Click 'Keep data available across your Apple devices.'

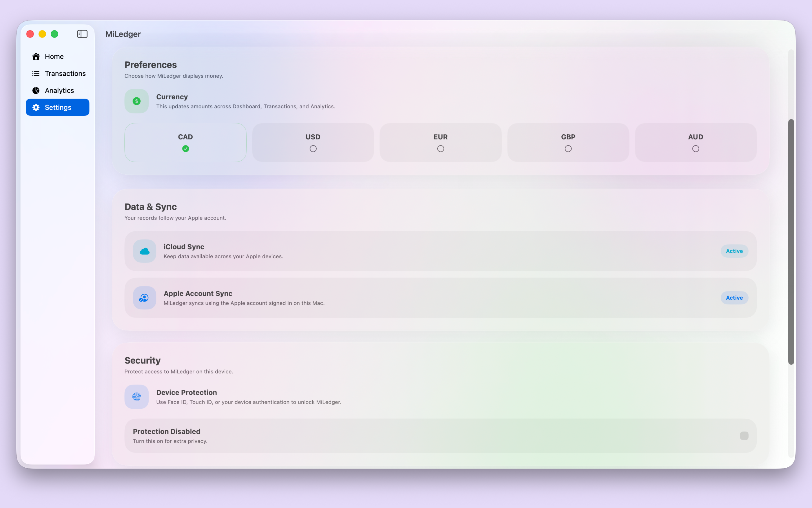click(224, 256)
